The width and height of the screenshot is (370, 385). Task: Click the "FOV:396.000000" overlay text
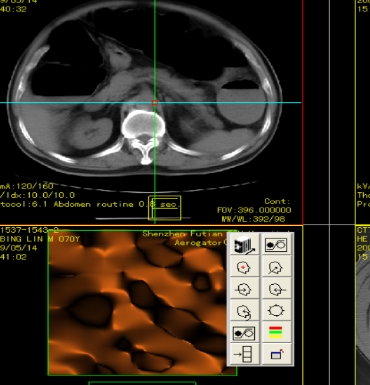point(254,210)
